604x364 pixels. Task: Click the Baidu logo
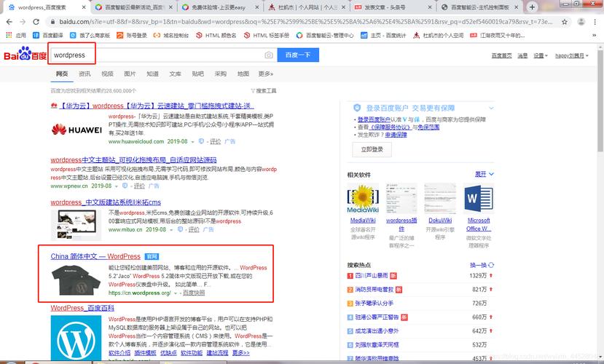click(x=25, y=55)
